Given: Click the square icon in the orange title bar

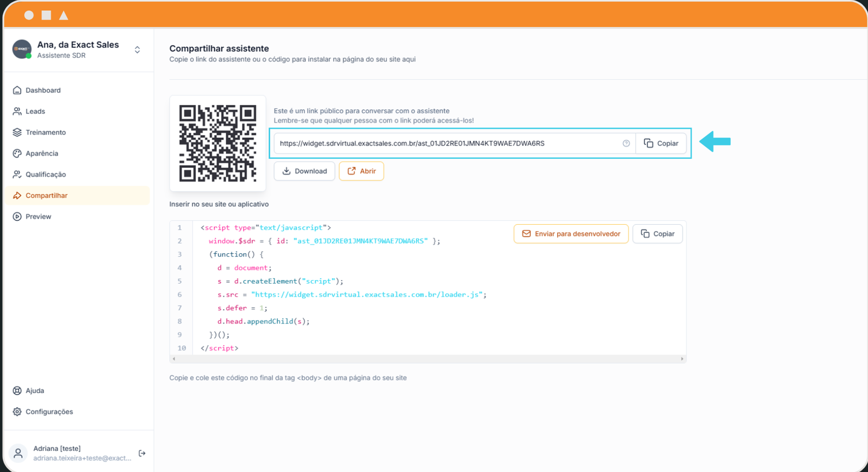Looking at the screenshot, I should click(x=46, y=15).
